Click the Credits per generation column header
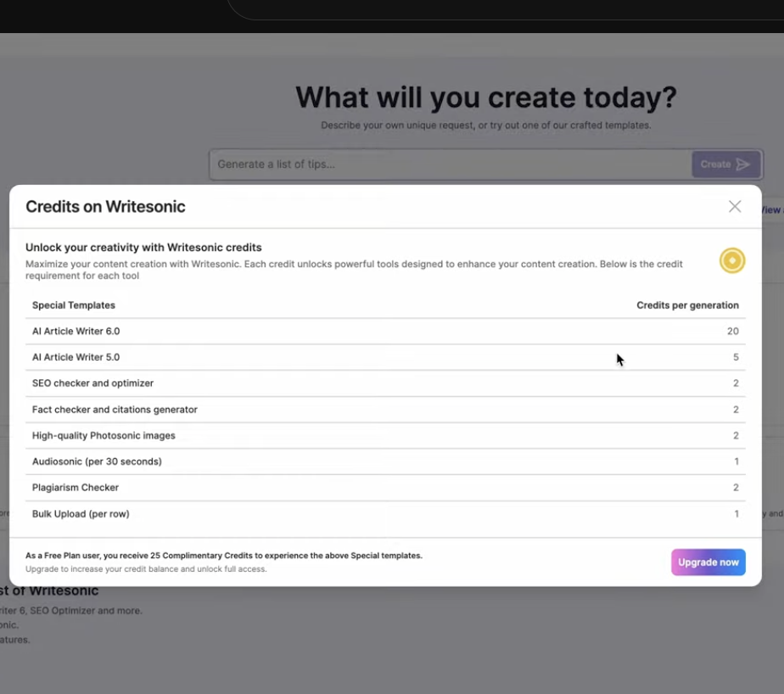Image resolution: width=784 pixels, height=694 pixels. click(687, 305)
